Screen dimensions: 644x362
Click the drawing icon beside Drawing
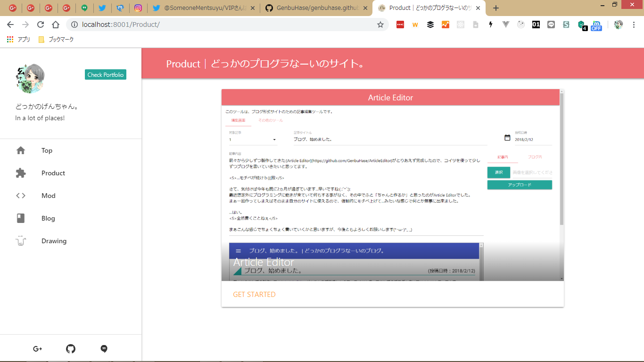[x=21, y=241]
